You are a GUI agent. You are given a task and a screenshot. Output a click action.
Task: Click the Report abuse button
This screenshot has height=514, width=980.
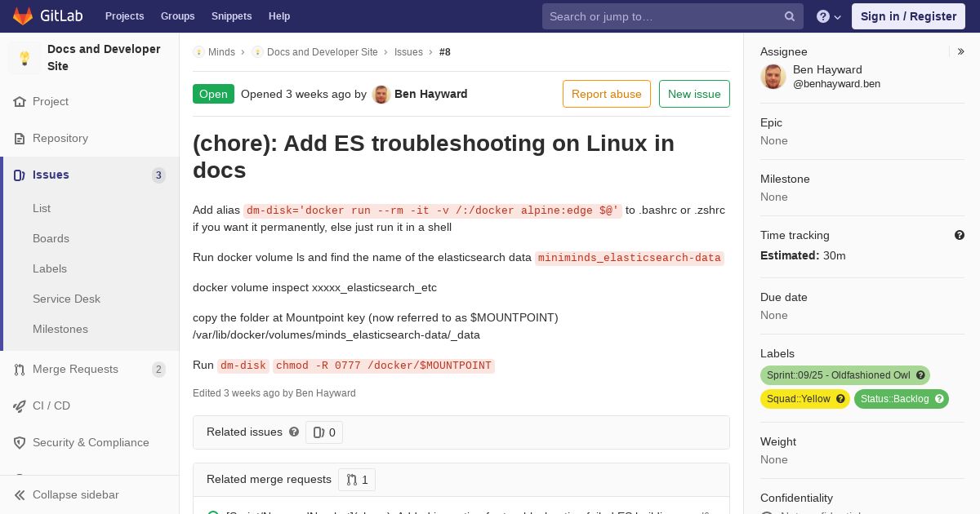pyautogui.click(x=607, y=94)
